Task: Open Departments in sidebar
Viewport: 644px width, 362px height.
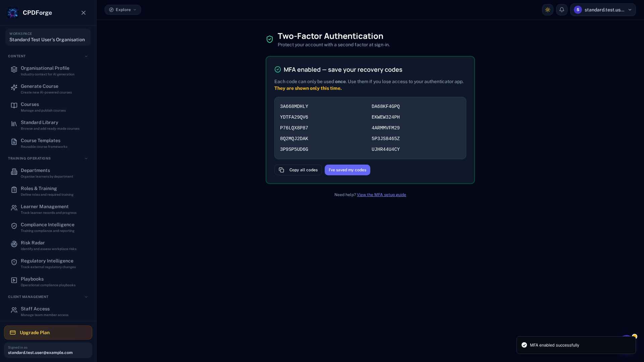Action: 48,173
